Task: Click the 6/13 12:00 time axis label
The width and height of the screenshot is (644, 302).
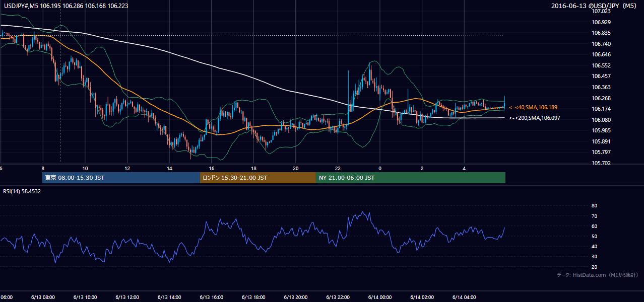Action: [x=127, y=297]
